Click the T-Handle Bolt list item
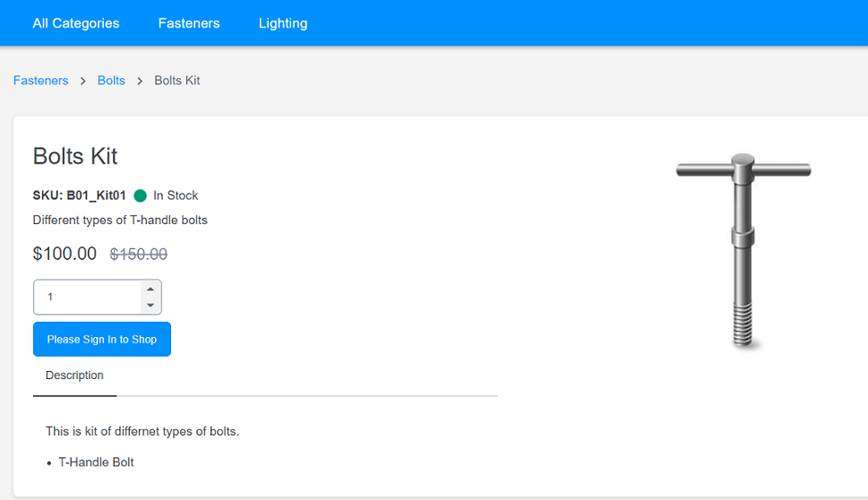The width and height of the screenshot is (868, 500). click(97, 462)
